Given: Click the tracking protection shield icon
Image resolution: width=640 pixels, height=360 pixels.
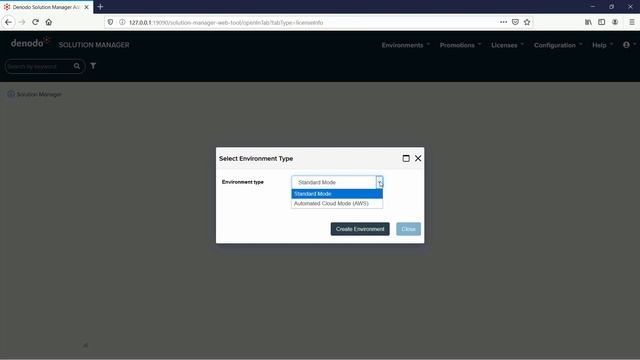Looking at the screenshot, I should 110,22.
